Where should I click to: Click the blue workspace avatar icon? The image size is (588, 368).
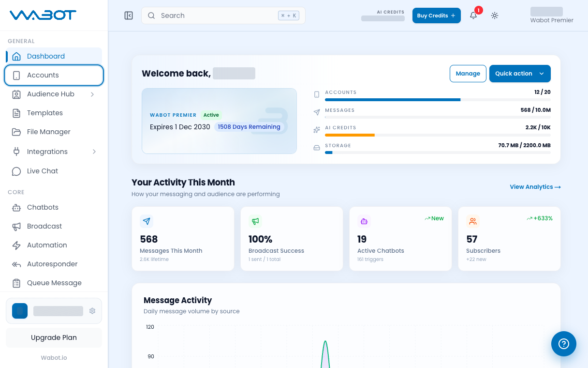coord(20,311)
